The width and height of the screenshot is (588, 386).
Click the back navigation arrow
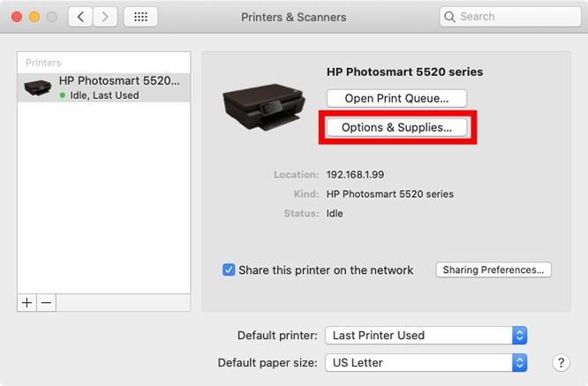[80, 17]
